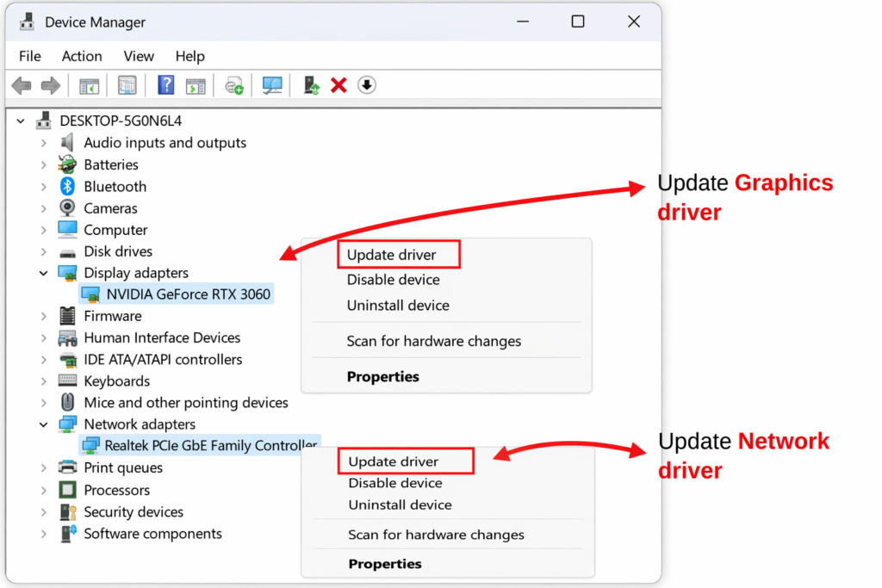Expand the Batteries node chevron
This screenshot has height=588, width=882.
coord(43,164)
